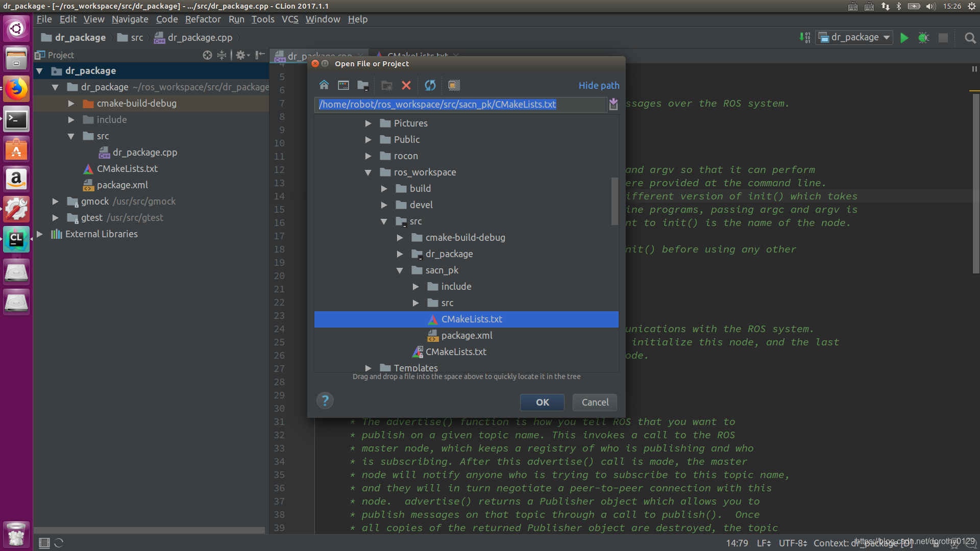Go to home directory in dialog
980x551 pixels.
coord(324,85)
